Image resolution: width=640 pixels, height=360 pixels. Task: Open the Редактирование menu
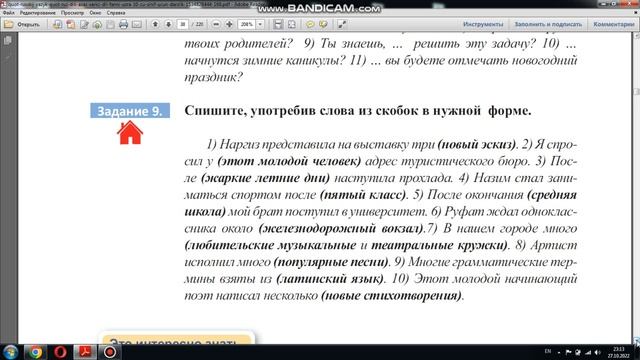point(38,13)
